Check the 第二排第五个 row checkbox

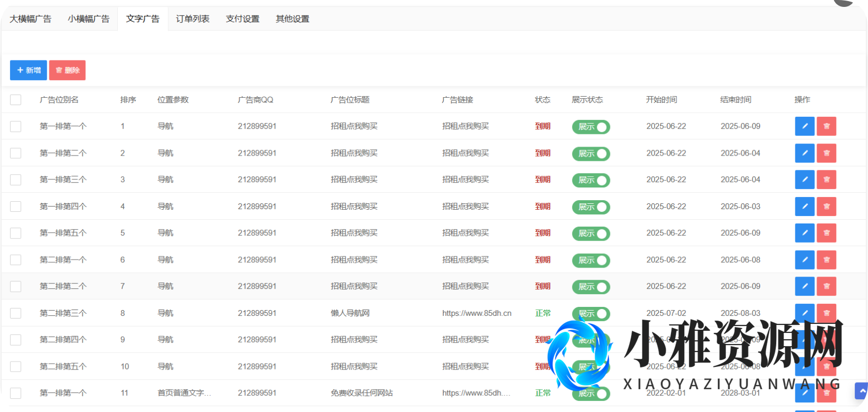pyautogui.click(x=16, y=366)
